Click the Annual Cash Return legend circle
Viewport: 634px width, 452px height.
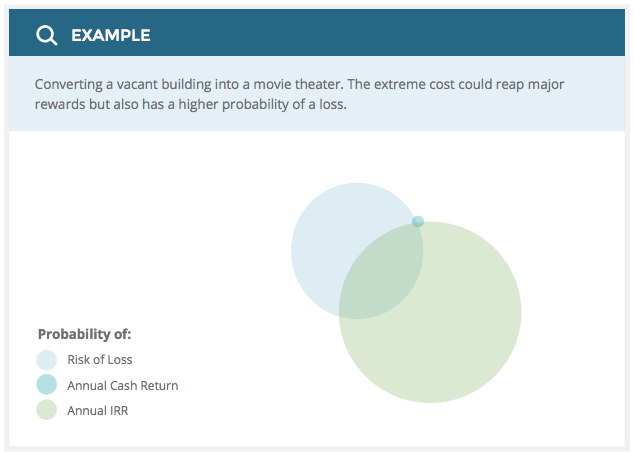47,385
